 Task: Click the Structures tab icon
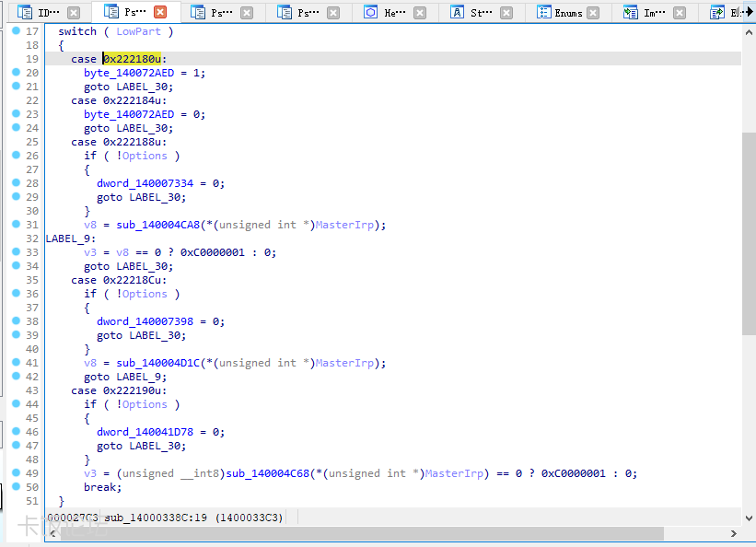(457, 13)
